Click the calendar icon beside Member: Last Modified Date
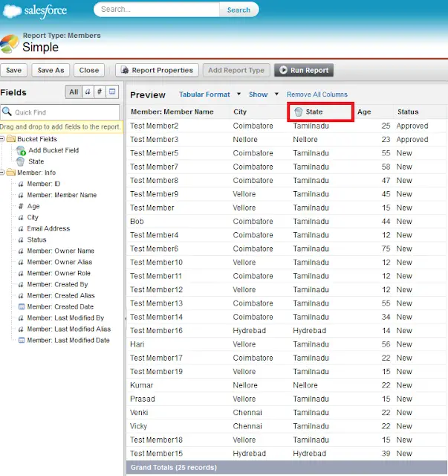The width and height of the screenshot is (448, 476). coord(22,340)
